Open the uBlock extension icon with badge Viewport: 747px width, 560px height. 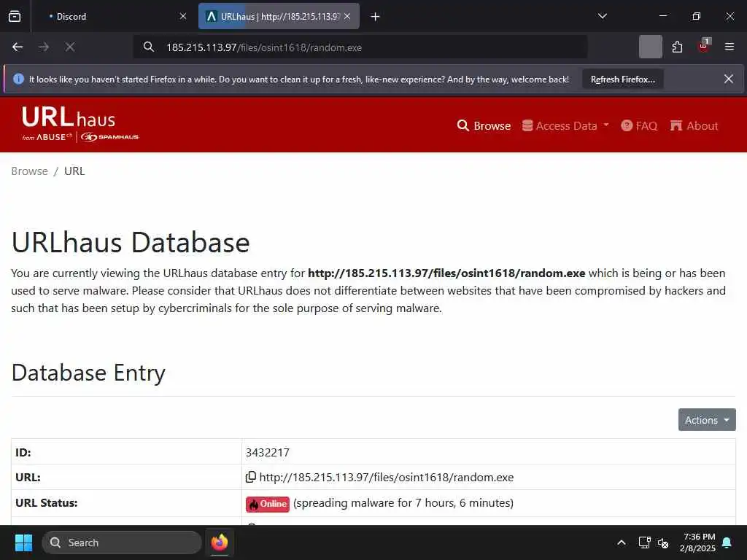[704, 46]
